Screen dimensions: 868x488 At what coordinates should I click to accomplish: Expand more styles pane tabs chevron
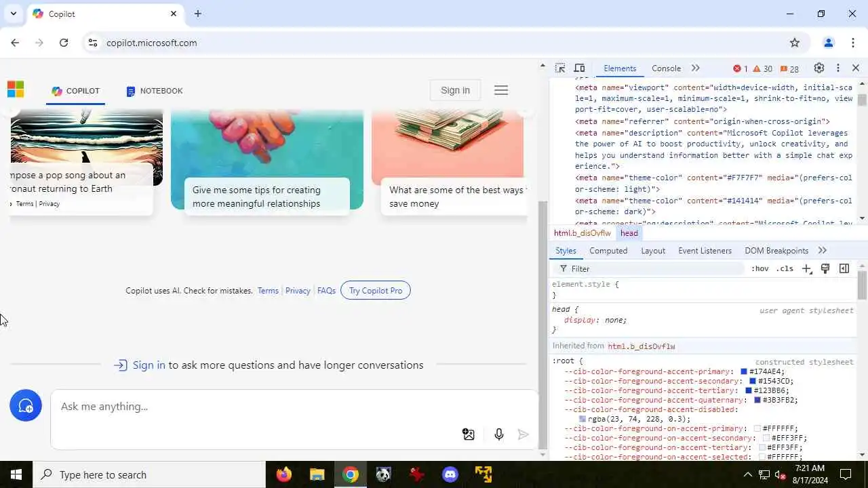[823, 251]
